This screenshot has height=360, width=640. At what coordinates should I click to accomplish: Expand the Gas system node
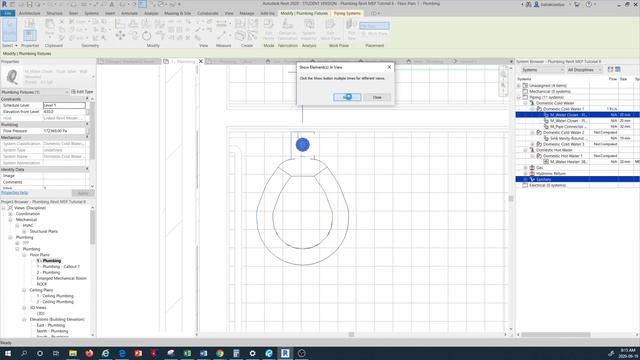coord(525,168)
